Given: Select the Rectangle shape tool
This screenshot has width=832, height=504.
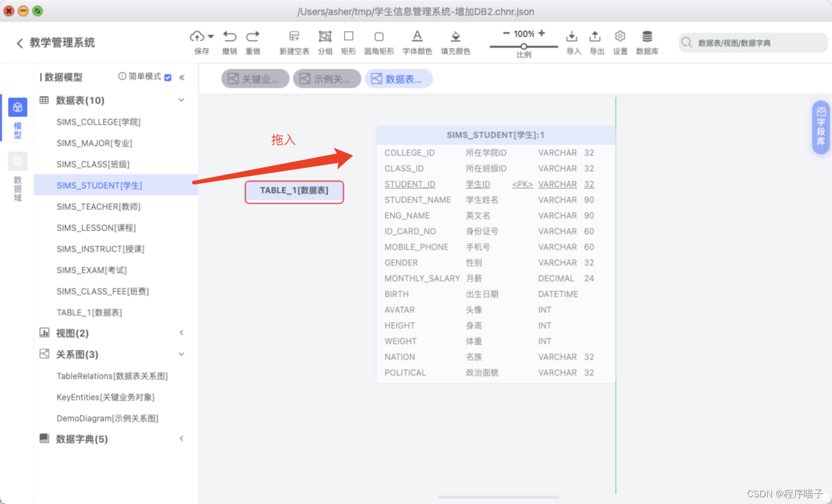Looking at the screenshot, I should [349, 36].
